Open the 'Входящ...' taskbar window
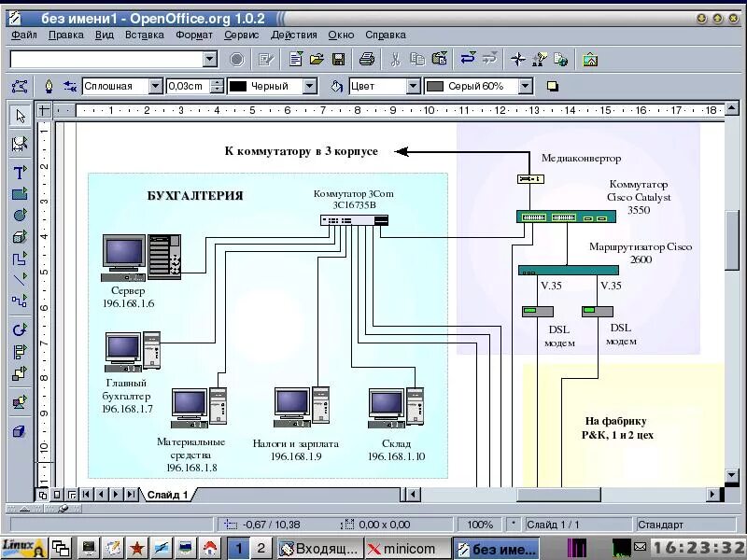This screenshot has height=560, width=747. (319, 549)
